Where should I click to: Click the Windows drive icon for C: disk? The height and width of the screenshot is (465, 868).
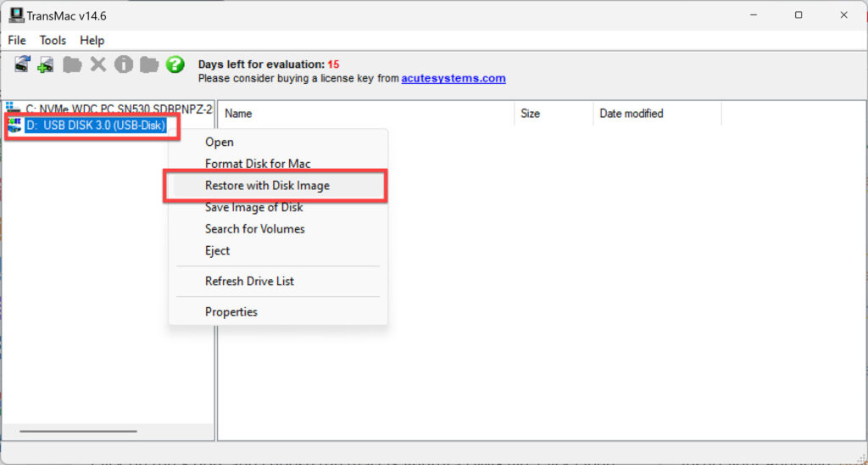point(14,108)
